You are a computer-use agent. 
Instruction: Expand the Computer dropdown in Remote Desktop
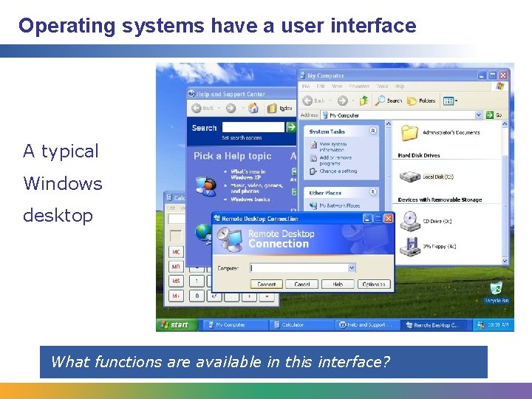pos(352,268)
